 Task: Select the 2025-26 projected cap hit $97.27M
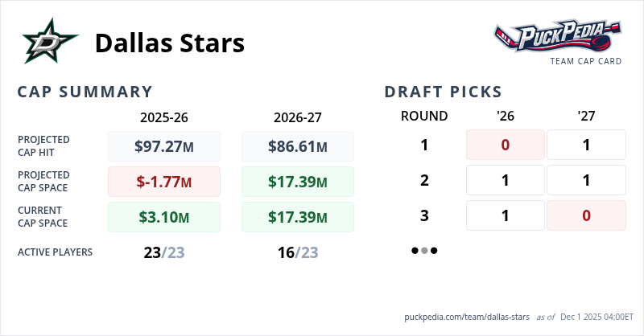point(164,146)
